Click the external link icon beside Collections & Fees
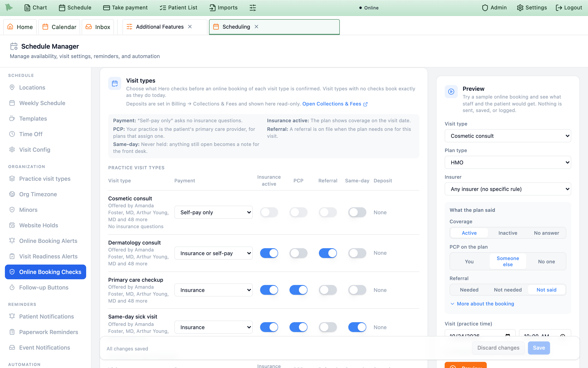This screenshot has height=368, width=588. coord(365,104)
